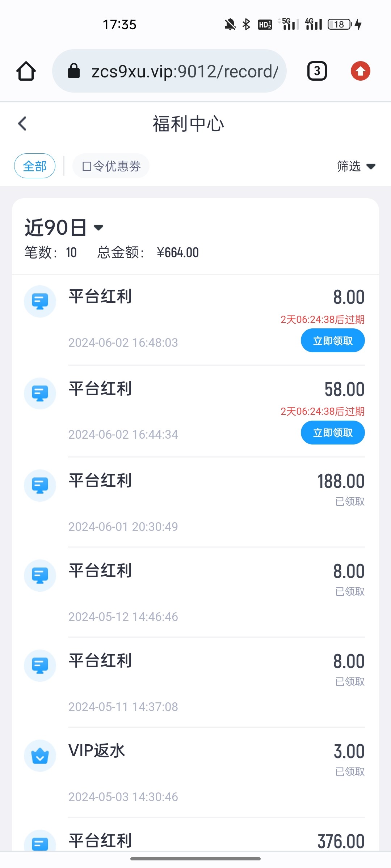
Task: Tap the icon beside the 58.00 bonus
Action: click(40, 393)
